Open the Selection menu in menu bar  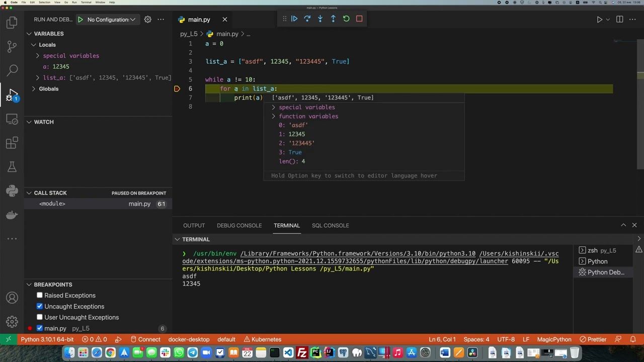[x=44, y=2]
